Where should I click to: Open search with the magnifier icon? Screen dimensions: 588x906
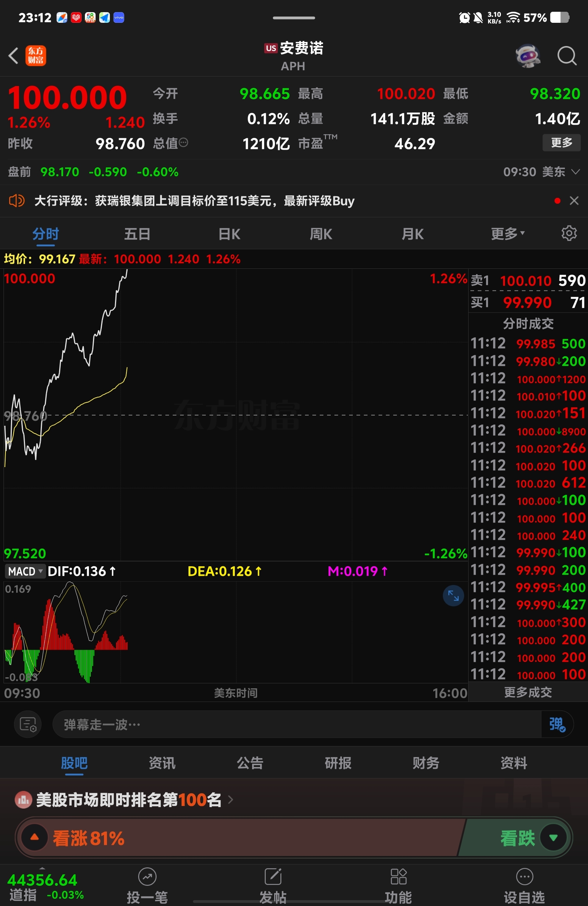567,56
